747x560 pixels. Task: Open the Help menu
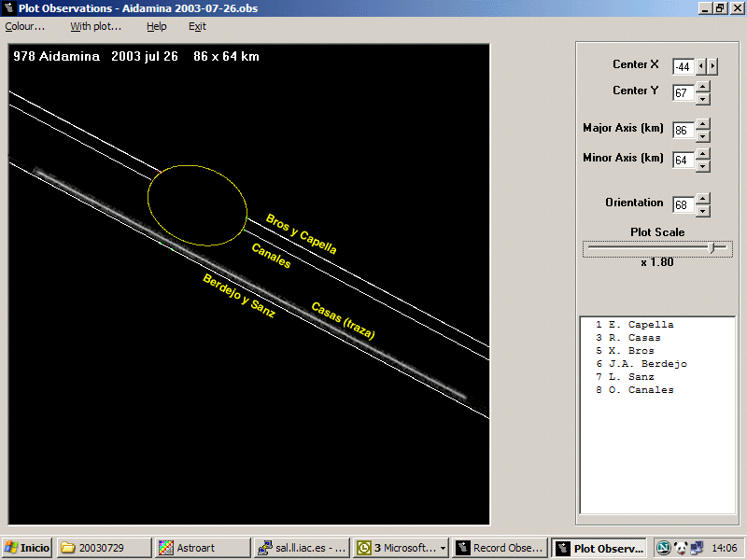tap(156, 27)
